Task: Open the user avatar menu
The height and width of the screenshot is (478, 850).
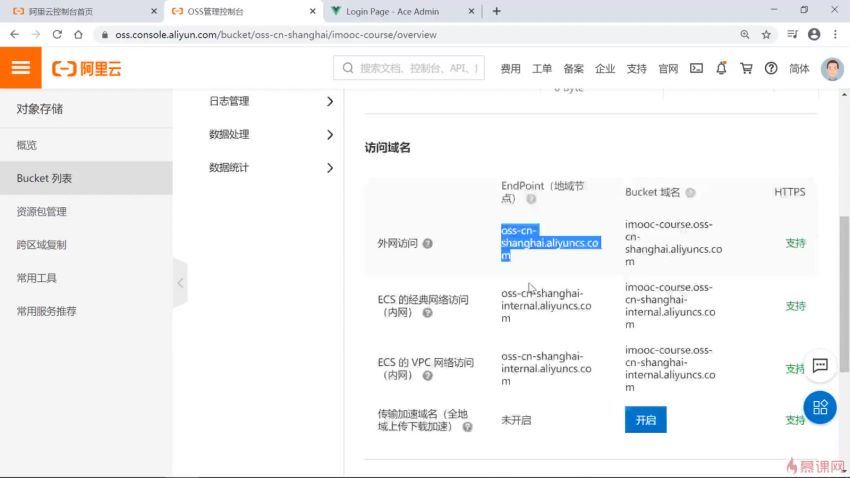Action: pos(832,69)
